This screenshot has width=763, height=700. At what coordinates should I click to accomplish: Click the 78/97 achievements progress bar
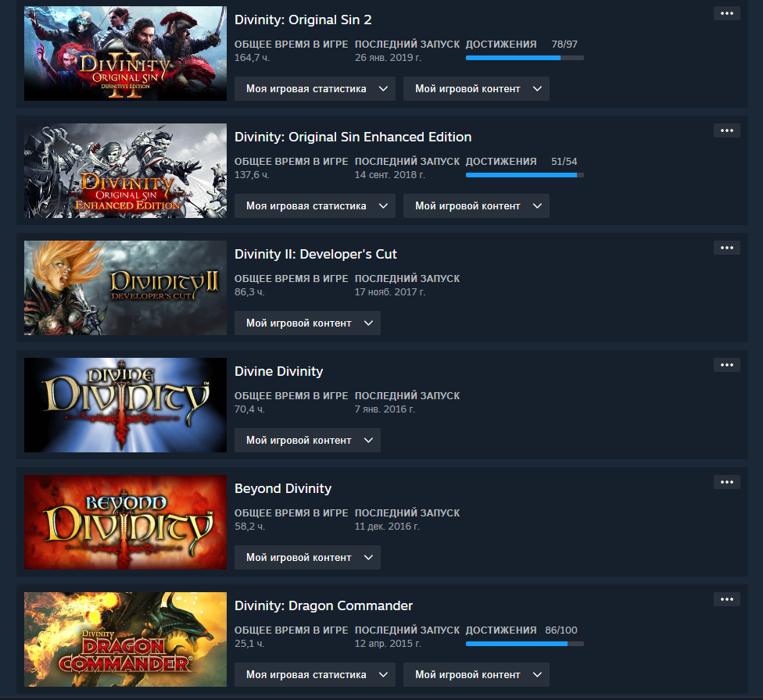(x=525, y=58)
